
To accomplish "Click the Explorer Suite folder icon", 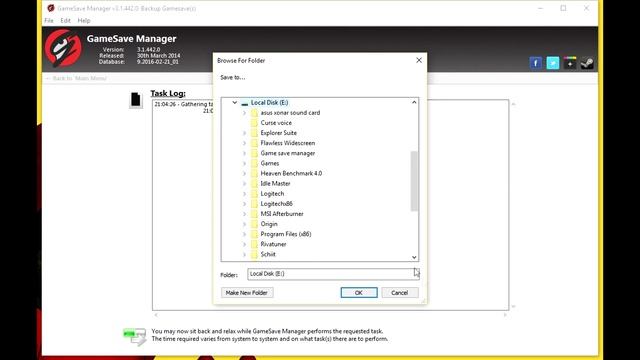I will (x=254, y=133).
